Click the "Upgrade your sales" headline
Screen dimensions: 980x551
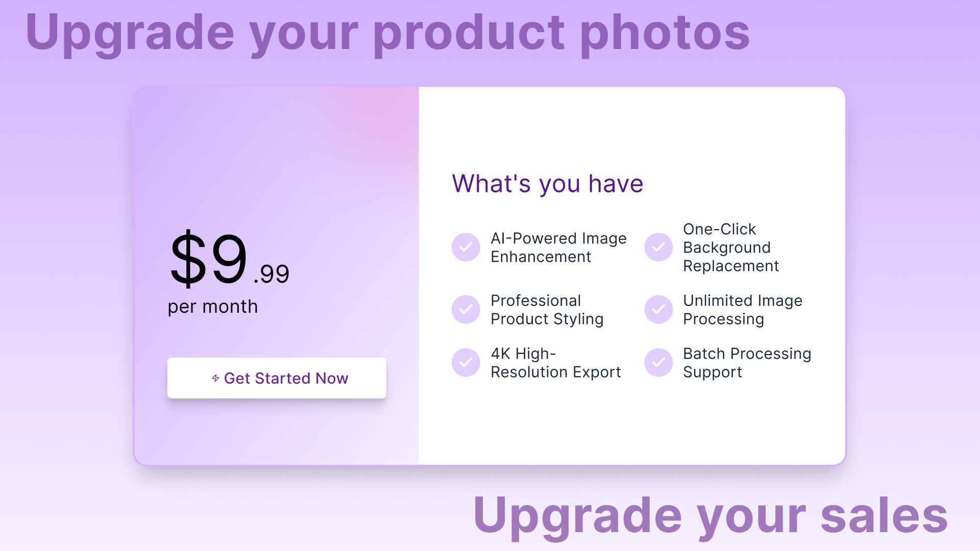(710, 515)
